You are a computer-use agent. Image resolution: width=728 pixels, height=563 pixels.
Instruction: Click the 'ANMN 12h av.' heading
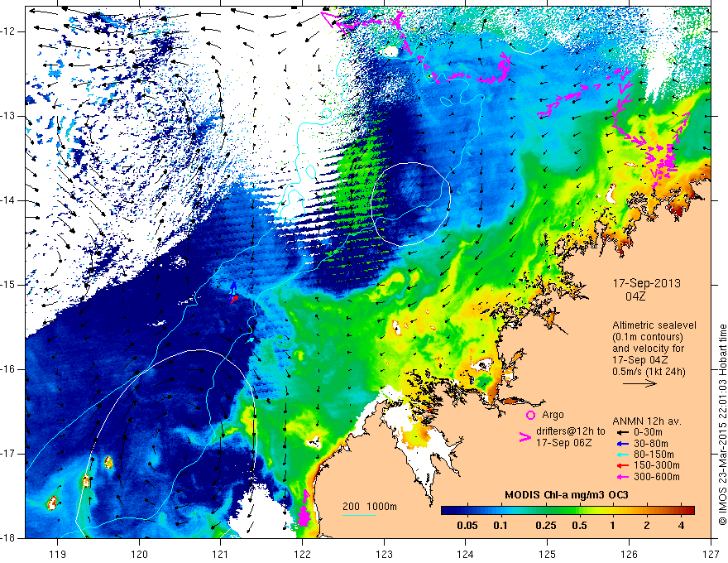point(647,421)
